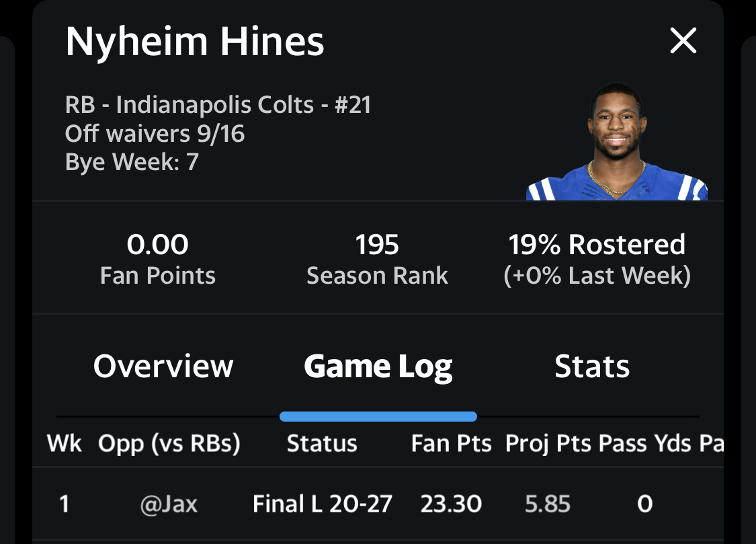Tap the 0.00 Fan Points stat
The width and height of the screenshot is (756, 544).
[x=158, y=259]
